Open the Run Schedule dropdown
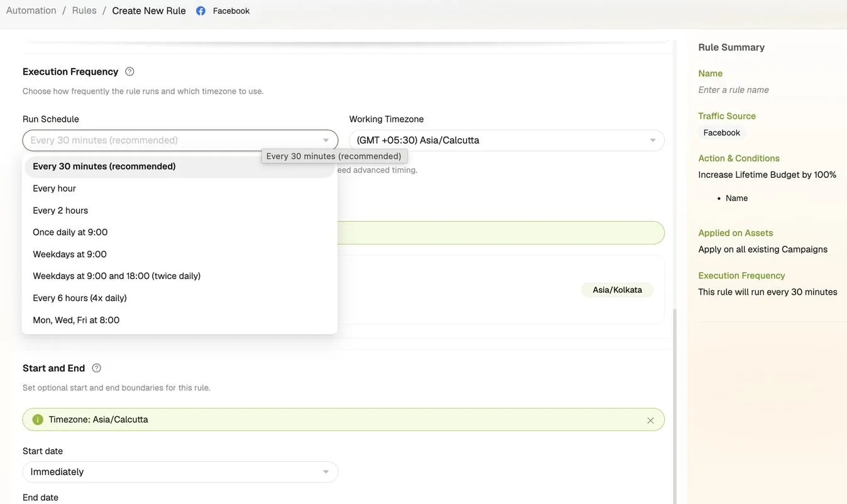This screenshot has width=847, height=504. [180, 140]
